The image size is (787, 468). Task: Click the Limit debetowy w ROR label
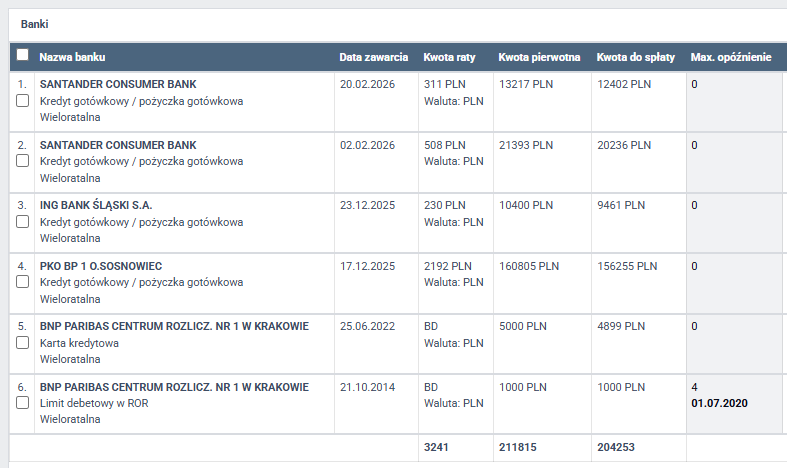[x=94, y=403]
